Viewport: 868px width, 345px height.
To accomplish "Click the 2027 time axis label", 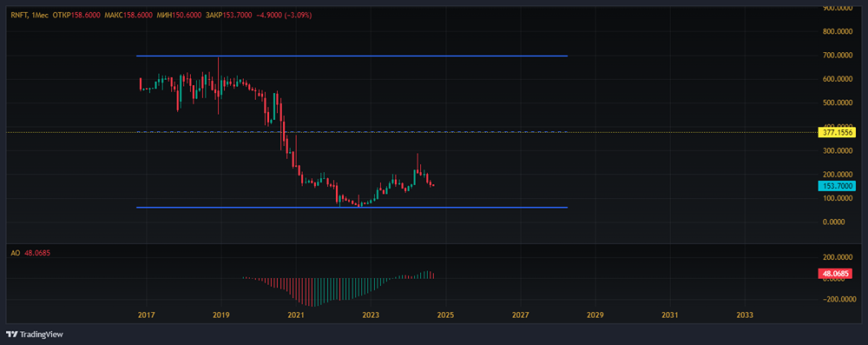I will 520,315.
